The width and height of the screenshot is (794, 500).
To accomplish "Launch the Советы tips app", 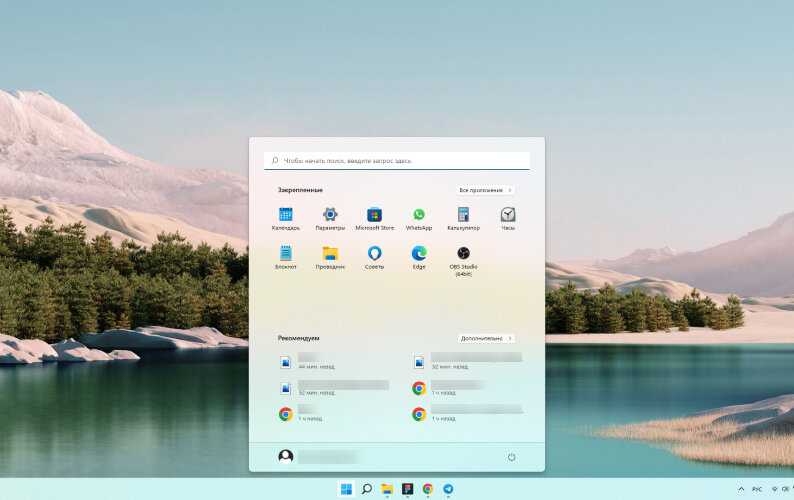I will [374, 257].
